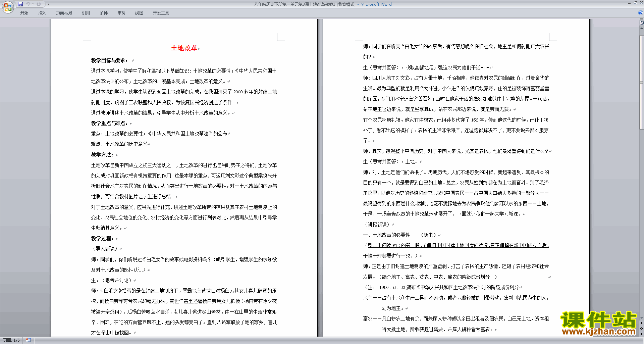Open the 邮件 ribbon tab
644x344 pixels.
pyautogui.click(x=104, y=13)
